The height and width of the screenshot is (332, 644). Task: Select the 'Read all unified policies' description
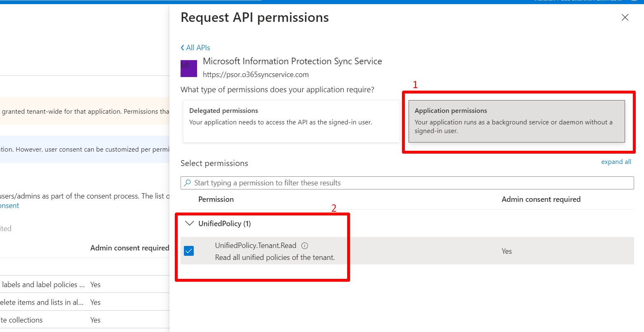click(275, 257)
